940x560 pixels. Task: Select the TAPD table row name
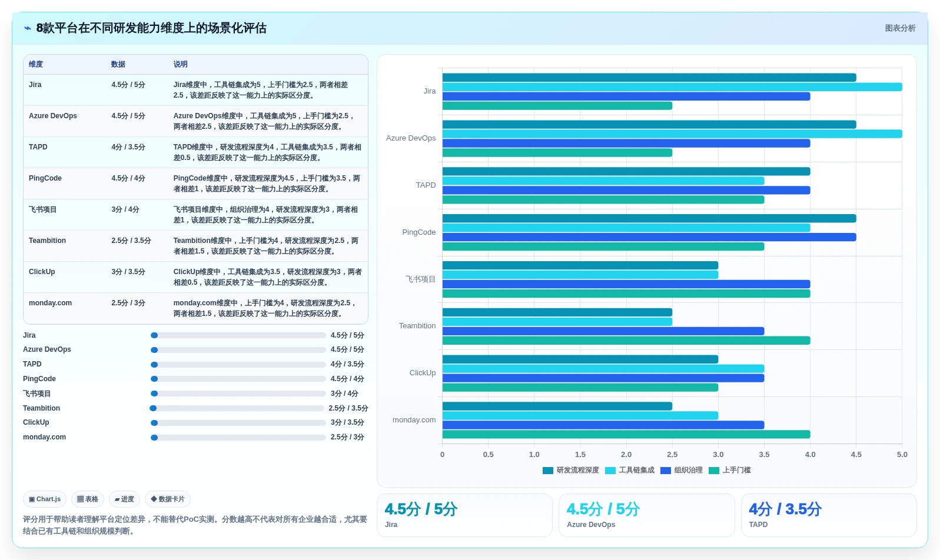coord(38,147)
